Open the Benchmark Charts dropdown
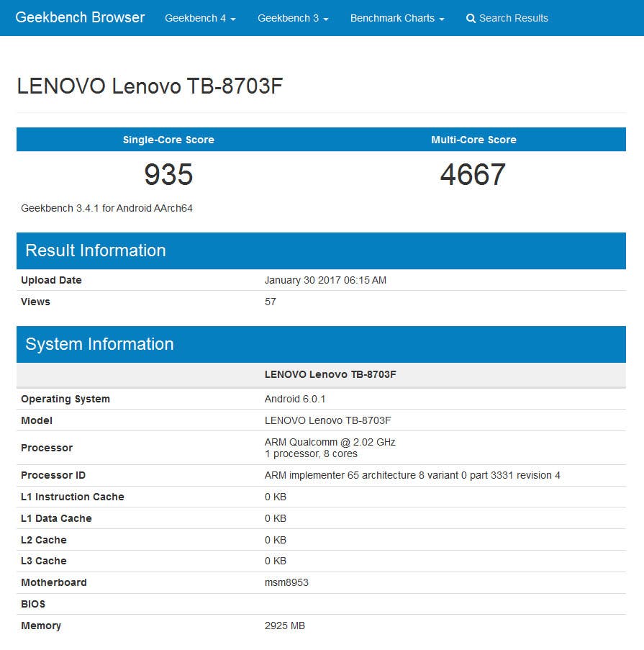 [397, 18]
